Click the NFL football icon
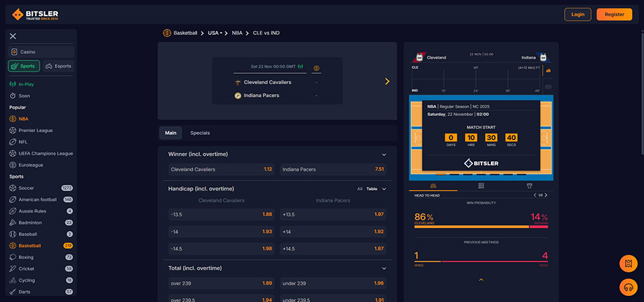644x302 pixels. pos(13,142)
